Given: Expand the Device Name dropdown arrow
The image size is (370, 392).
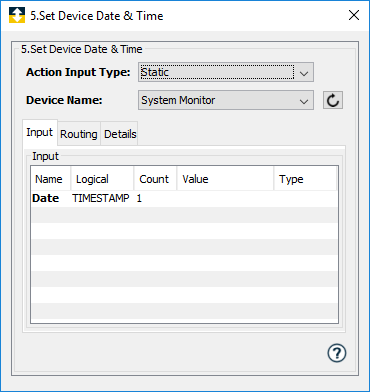Looking at the screenshot, I should point(304,100).
